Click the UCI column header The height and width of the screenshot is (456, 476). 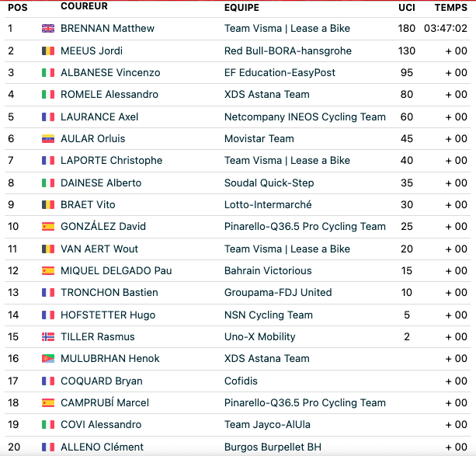coord(406,8)
